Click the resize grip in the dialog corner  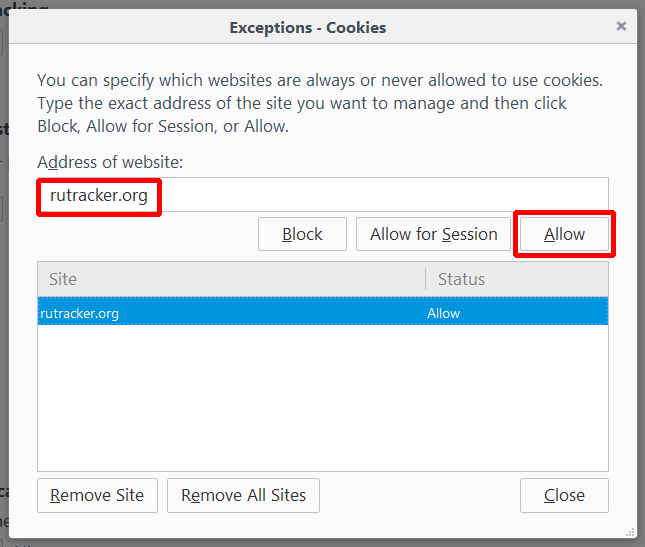point(630,531)
